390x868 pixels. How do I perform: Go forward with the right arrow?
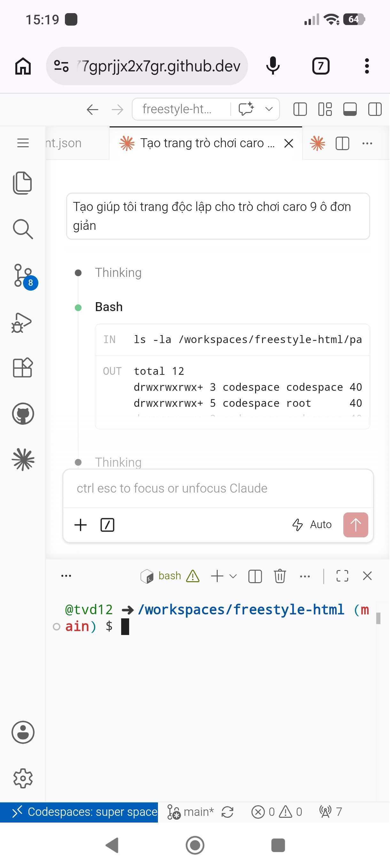click(117, 109)
